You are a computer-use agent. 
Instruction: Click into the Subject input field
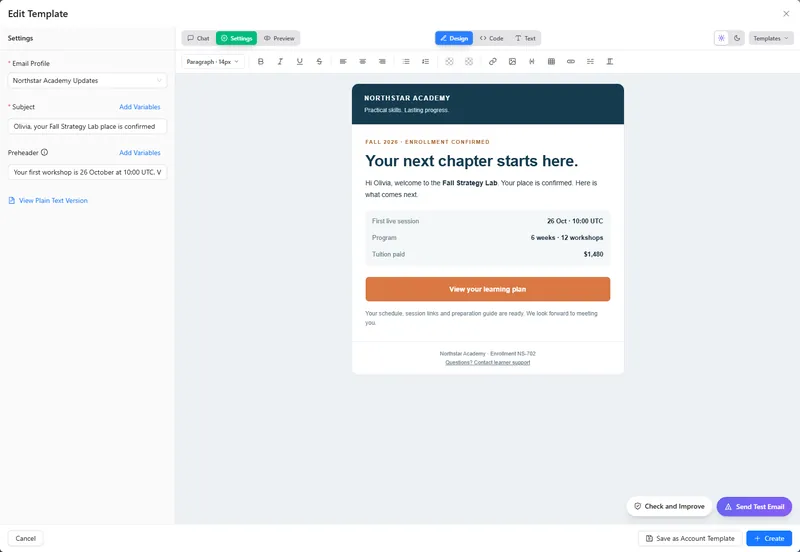click(87, 127)
